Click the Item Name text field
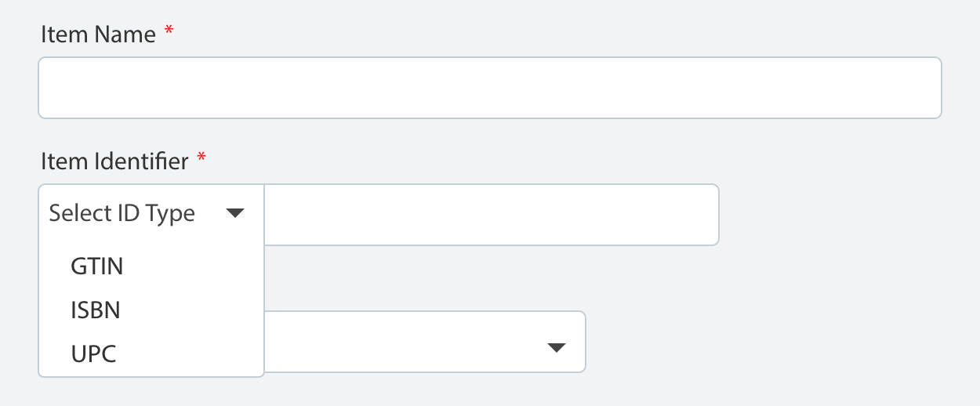 coord(489,88)
